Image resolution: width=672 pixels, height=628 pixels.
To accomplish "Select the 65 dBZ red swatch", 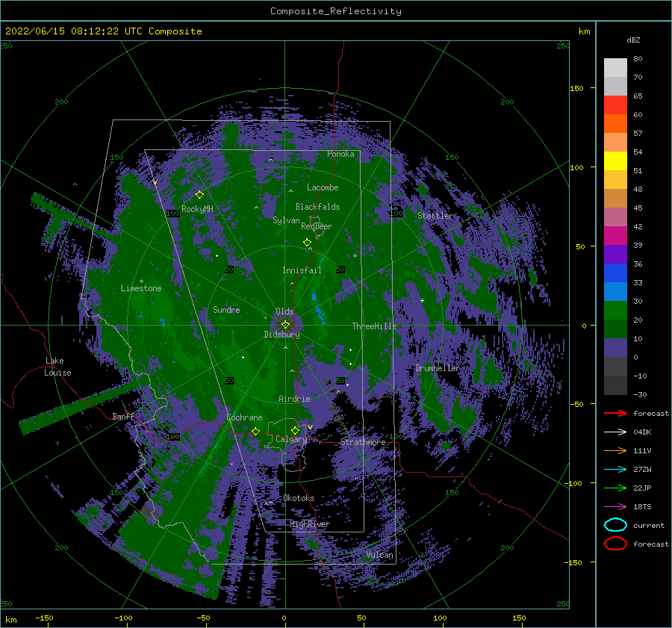I will pyautogui.click(x=615, y=105).
